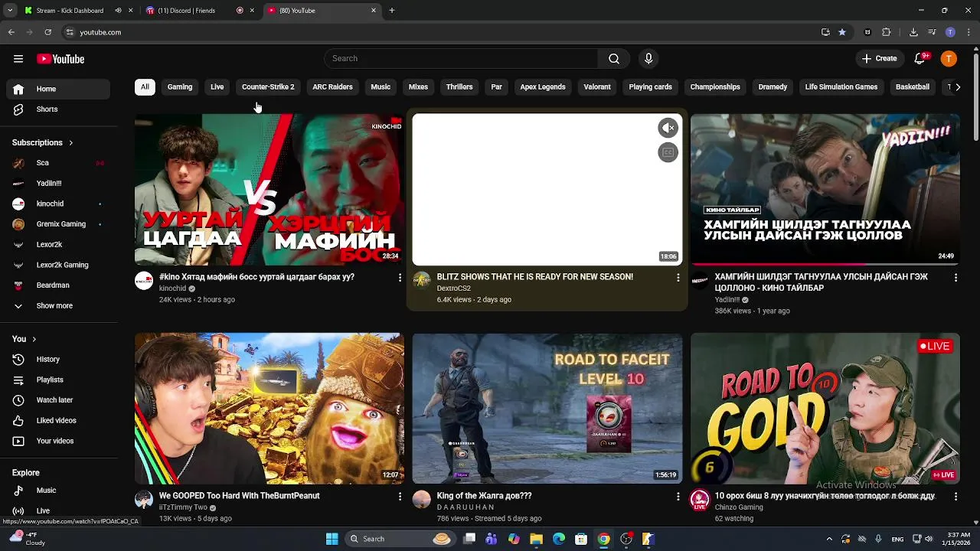Open ROAD TO GOLD live stream thumbnail
Screen dimensions: 980x551
[825, 408]
